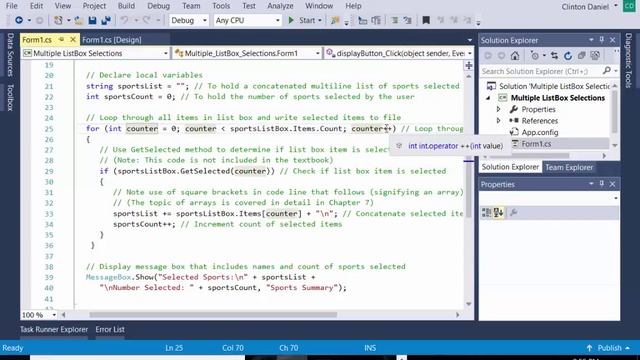The height and width of the screenshot is (360, 640).
Task: Open the Build menu
Action: [126, 6]
